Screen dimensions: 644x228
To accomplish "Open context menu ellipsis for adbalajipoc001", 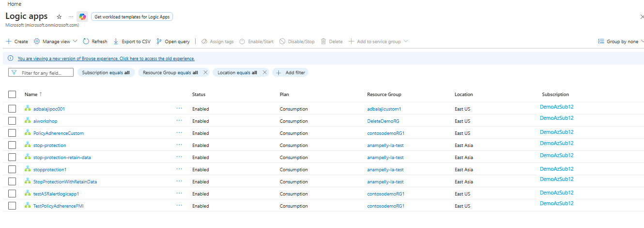I will (179, 109).
